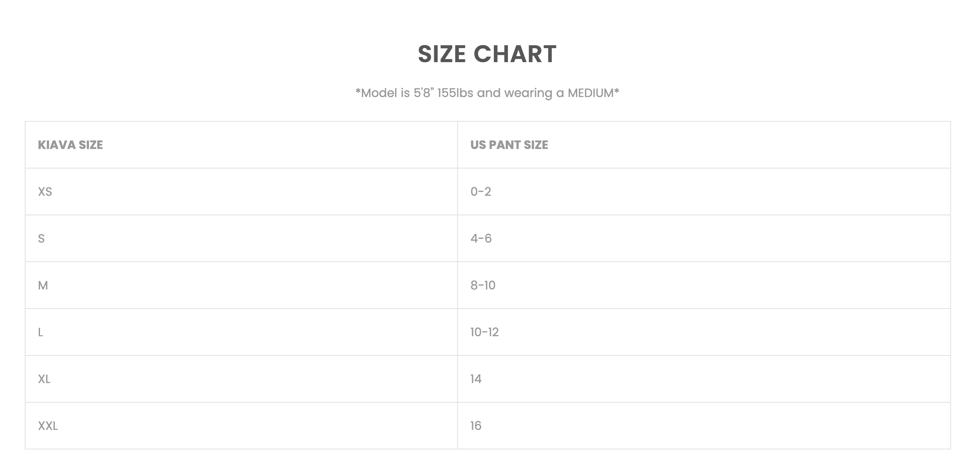Click the 14 pant size cell
The image size is (980, 475).
[476, 379]
